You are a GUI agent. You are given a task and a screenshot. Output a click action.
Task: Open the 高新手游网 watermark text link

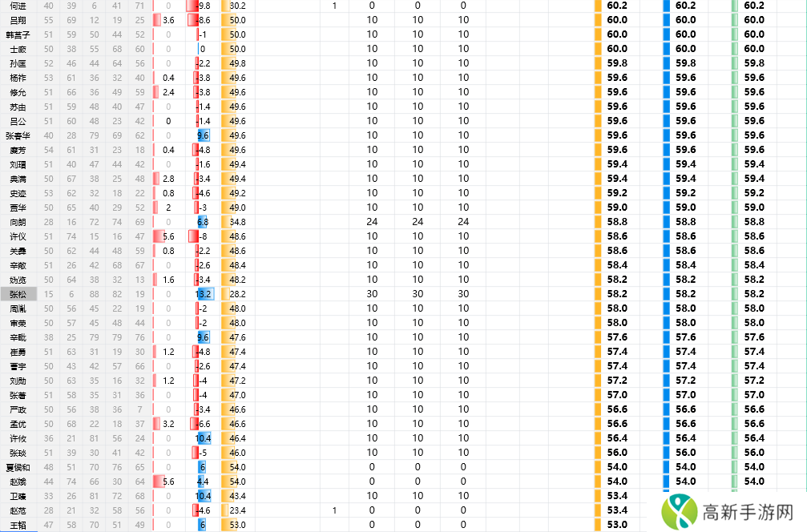pyautogui.click(x=748, y=512)
